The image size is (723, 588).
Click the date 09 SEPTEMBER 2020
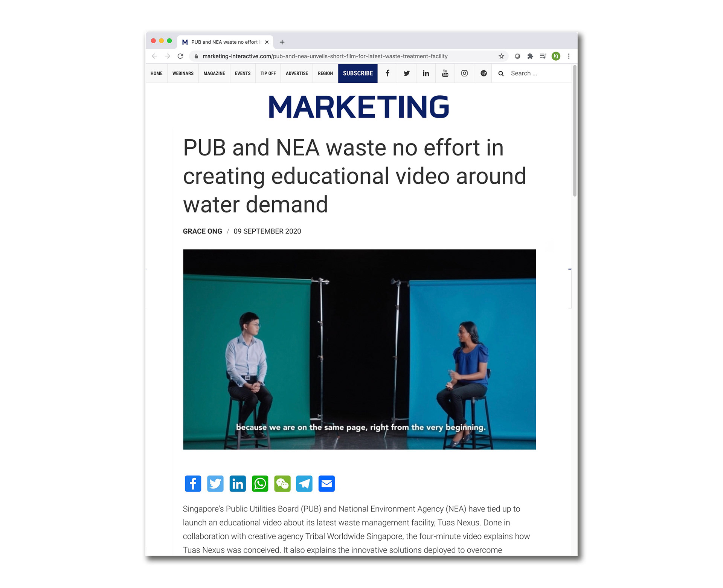[x=267, y=231]
